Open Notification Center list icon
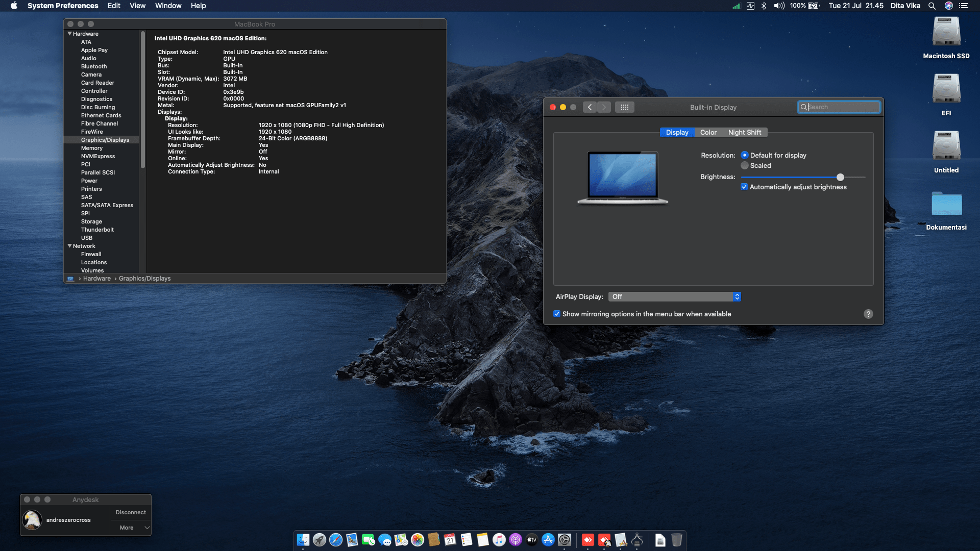This screenshot has width=980, height=551. click(964, 6)
